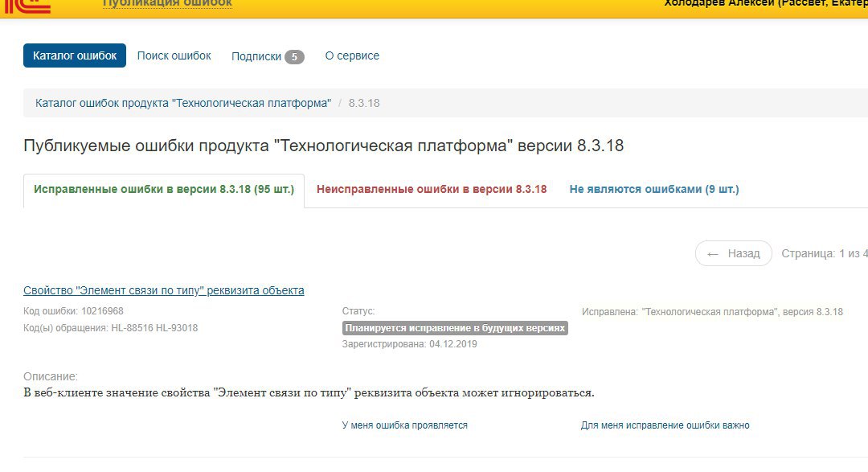868x472 pixels.
Task: Click the HL-88516 HL-93018 request codes
Action: [154, 328]
